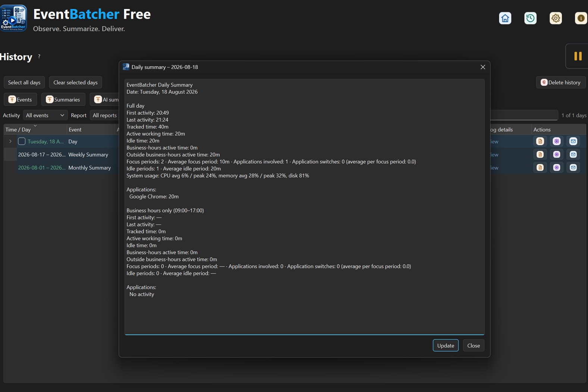Open the About info icon
588x392 pixels.
[x=581, y=18]
